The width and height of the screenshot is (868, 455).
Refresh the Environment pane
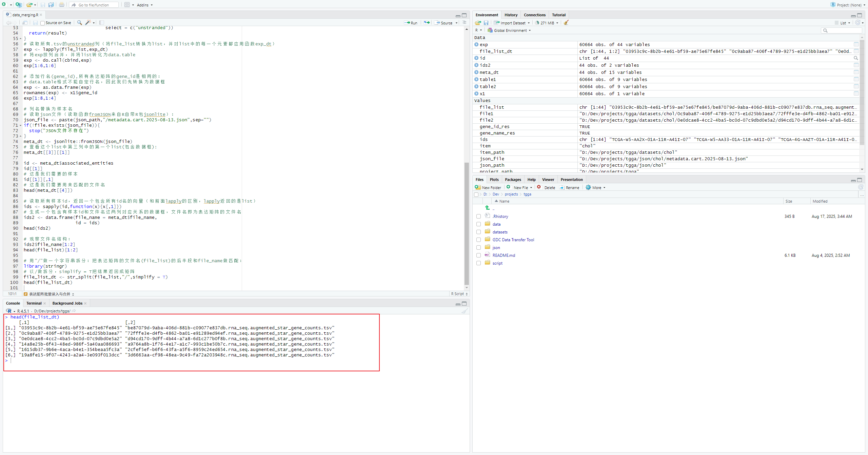[857, 22]
